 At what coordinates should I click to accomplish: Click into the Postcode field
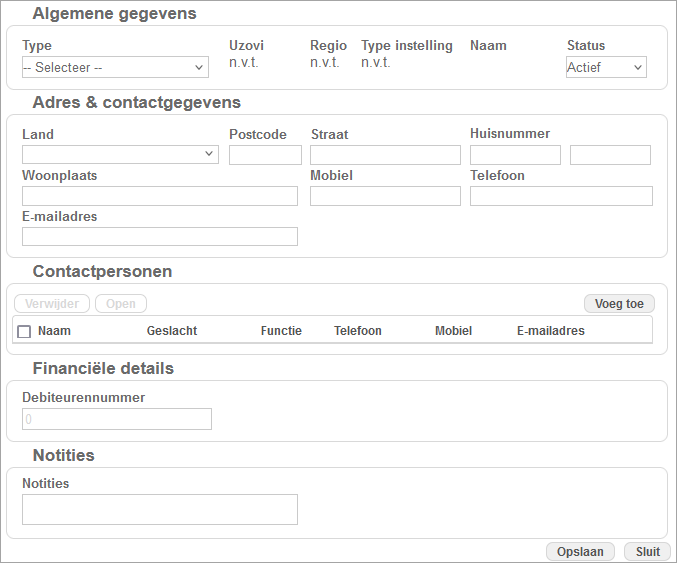tap(265, 155)
